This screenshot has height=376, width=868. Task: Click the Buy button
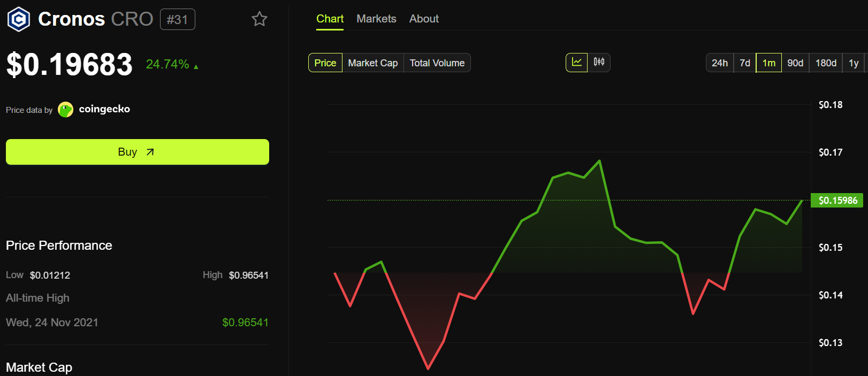coord(138,151)
